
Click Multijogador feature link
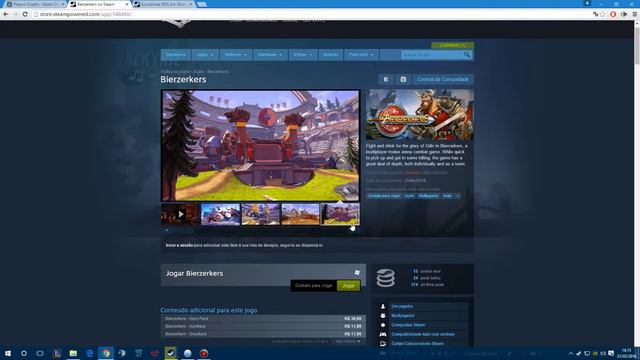tap(403, 316)
